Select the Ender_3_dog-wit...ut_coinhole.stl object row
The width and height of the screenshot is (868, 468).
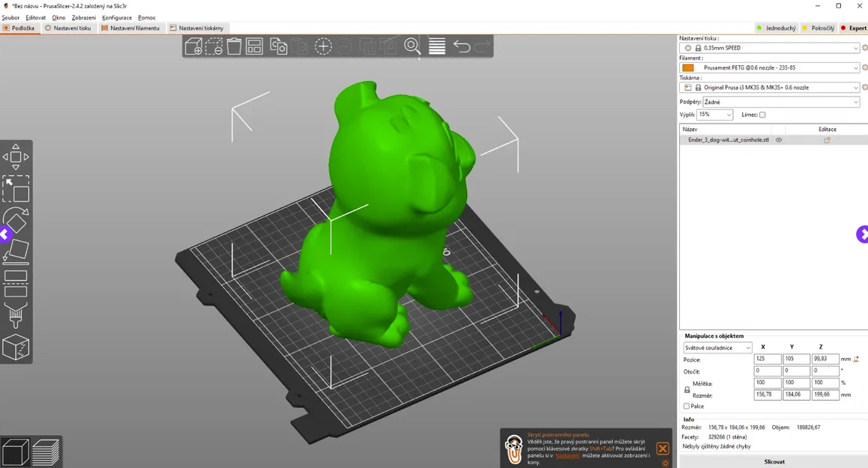click(774, 140)
